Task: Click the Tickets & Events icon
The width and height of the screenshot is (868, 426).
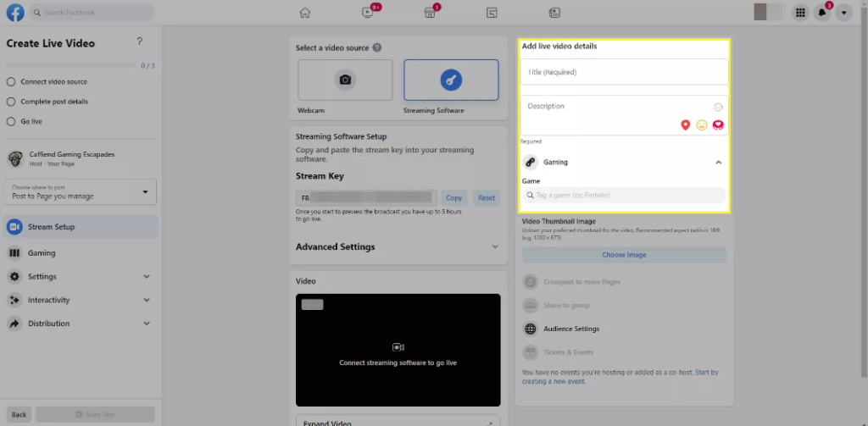Action: click(531, 351)
